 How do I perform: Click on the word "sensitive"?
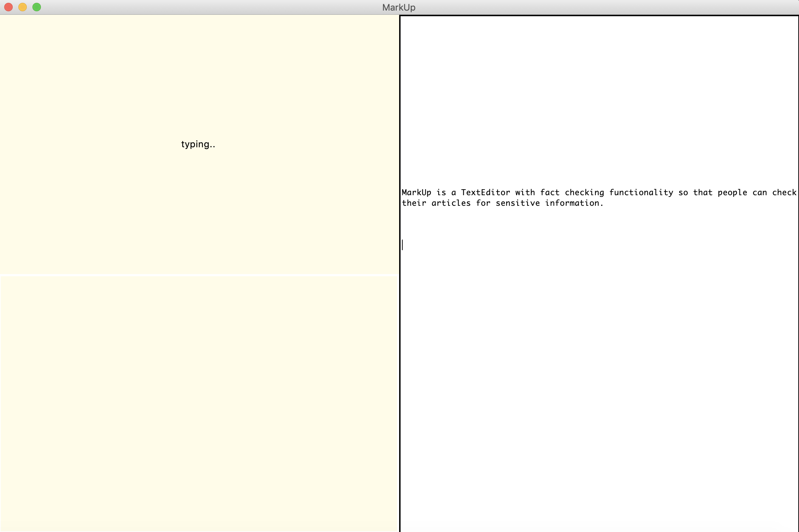point(517,203)
